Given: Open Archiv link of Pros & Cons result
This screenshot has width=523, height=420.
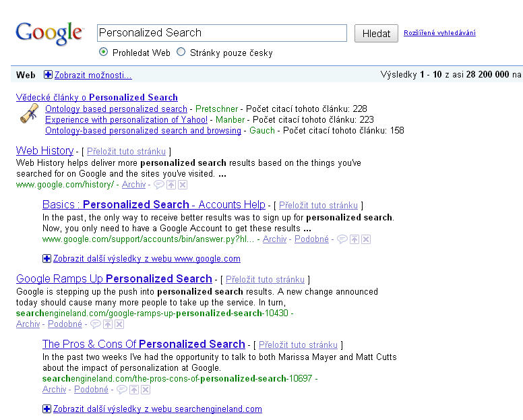Looking at the screenshot, I should click(55, 389).
